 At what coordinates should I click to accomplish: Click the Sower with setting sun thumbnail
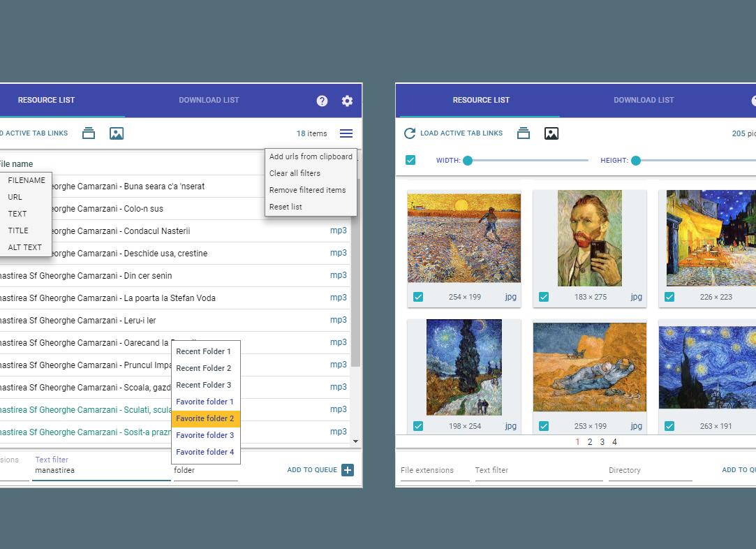(464, 238)
